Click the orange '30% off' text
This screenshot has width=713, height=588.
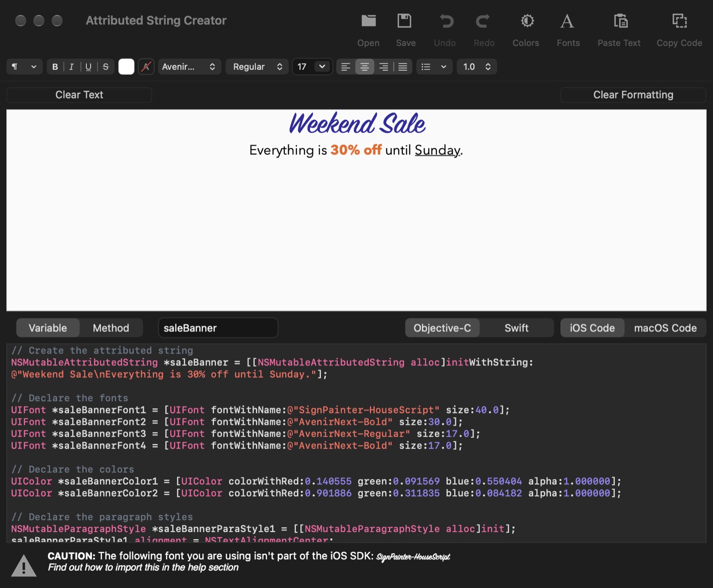(x=356, y=150)
